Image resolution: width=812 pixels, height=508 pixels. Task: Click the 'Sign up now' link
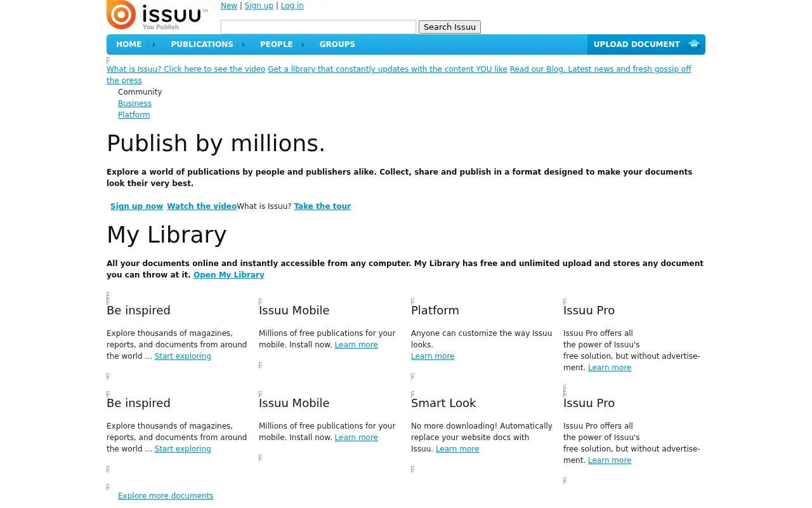click(136, 206)
